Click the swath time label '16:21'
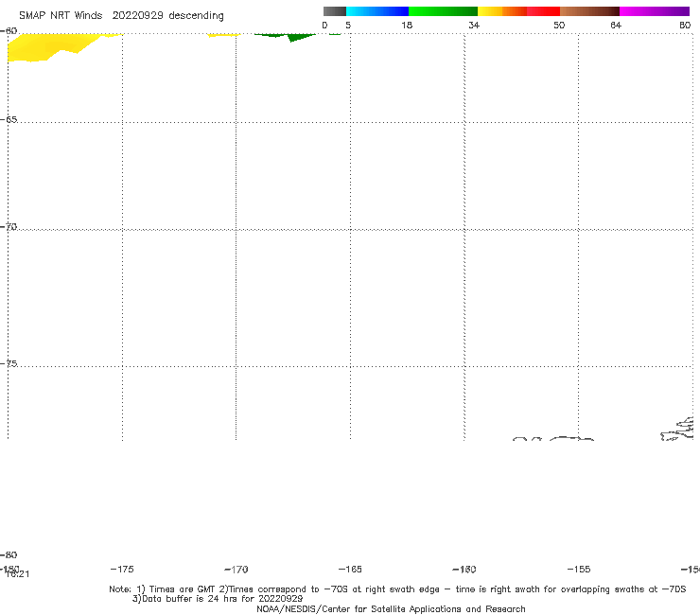The height and width of the screenshot is (615, 700). [x=17, y=574]
